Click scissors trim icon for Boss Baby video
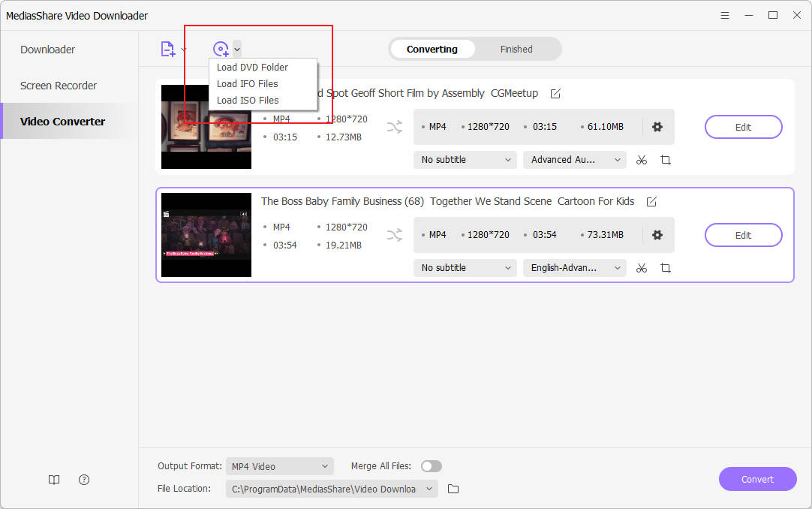 [641, 268]
